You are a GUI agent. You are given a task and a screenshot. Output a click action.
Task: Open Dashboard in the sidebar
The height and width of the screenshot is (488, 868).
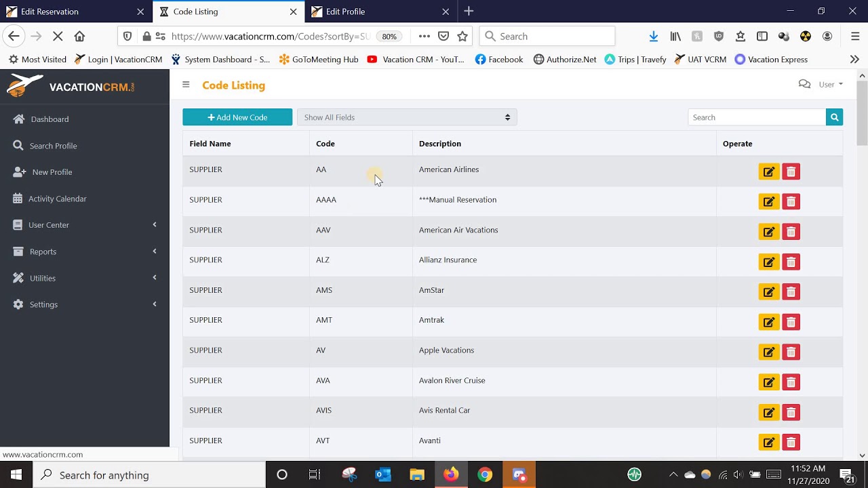click(50, 119)
